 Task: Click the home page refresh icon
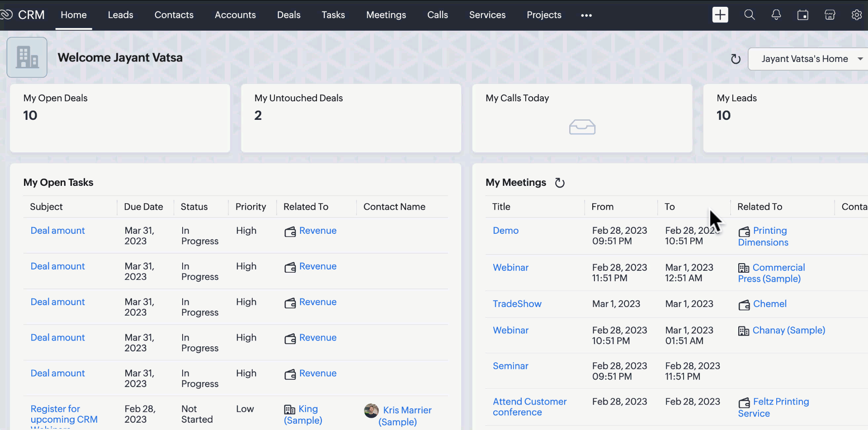click(736, 59)
